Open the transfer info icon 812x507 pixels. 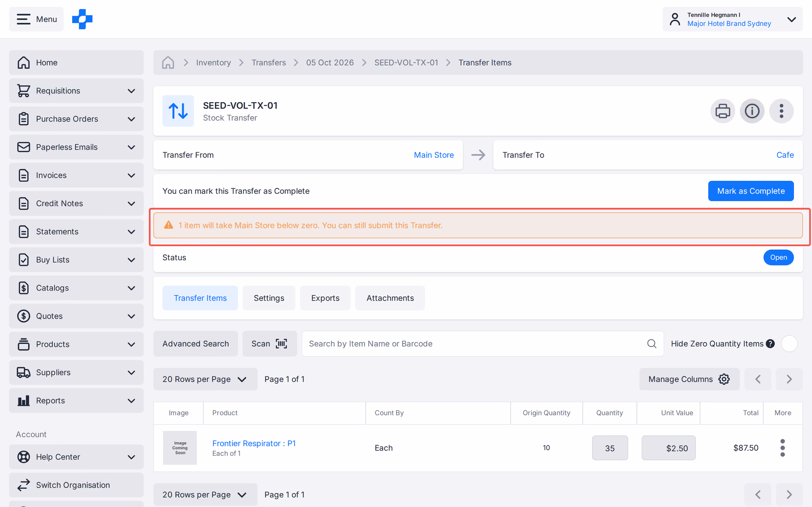[752, 111]
